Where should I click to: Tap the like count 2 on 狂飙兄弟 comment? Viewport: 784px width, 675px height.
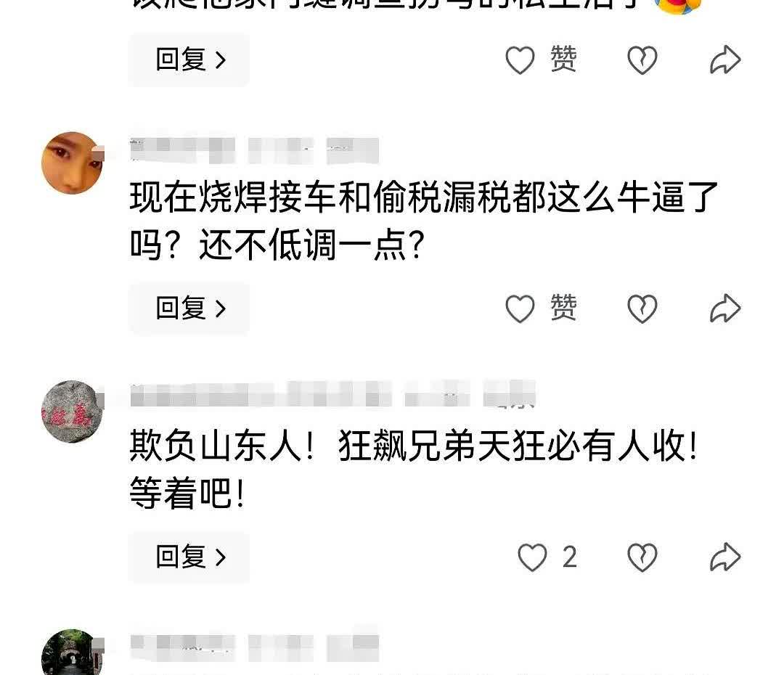[x=570, y=557]
